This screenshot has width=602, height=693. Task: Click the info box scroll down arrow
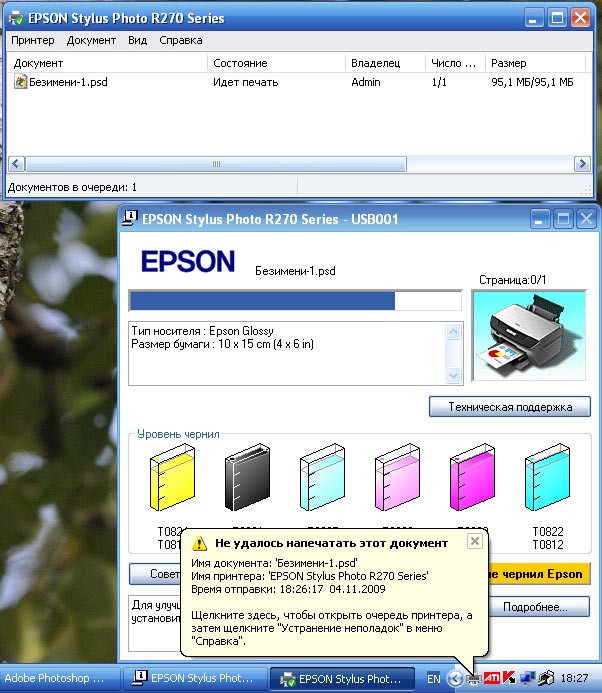(453, 376)
